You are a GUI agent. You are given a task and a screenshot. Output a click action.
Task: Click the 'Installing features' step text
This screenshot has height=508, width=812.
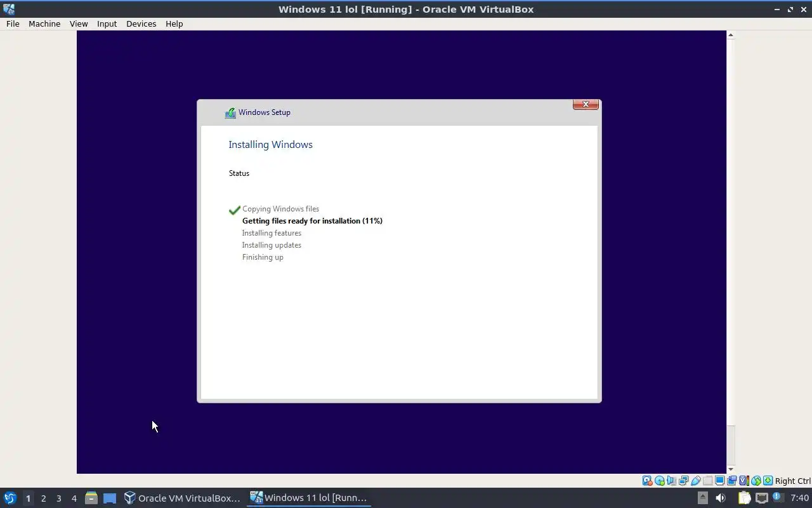(272, 233)
